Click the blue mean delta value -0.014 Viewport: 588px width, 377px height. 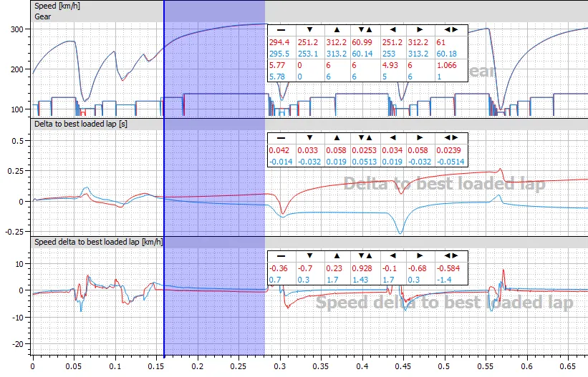point(281,162)
